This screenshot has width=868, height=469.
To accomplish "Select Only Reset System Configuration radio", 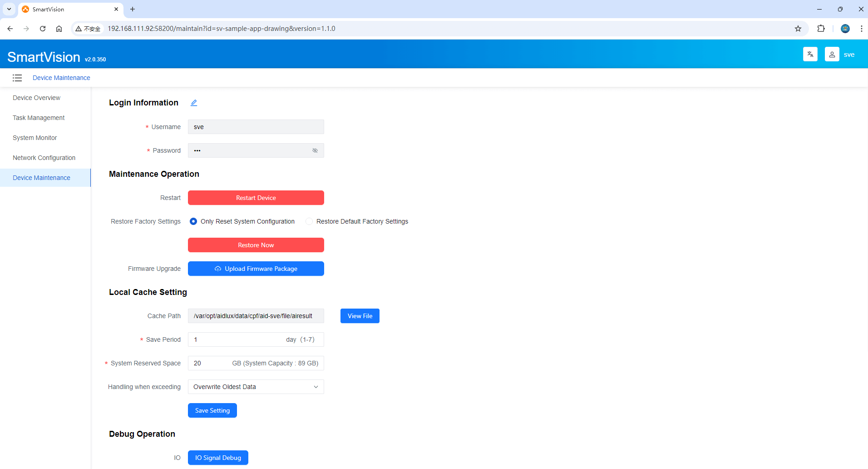I will pos(193,221).
